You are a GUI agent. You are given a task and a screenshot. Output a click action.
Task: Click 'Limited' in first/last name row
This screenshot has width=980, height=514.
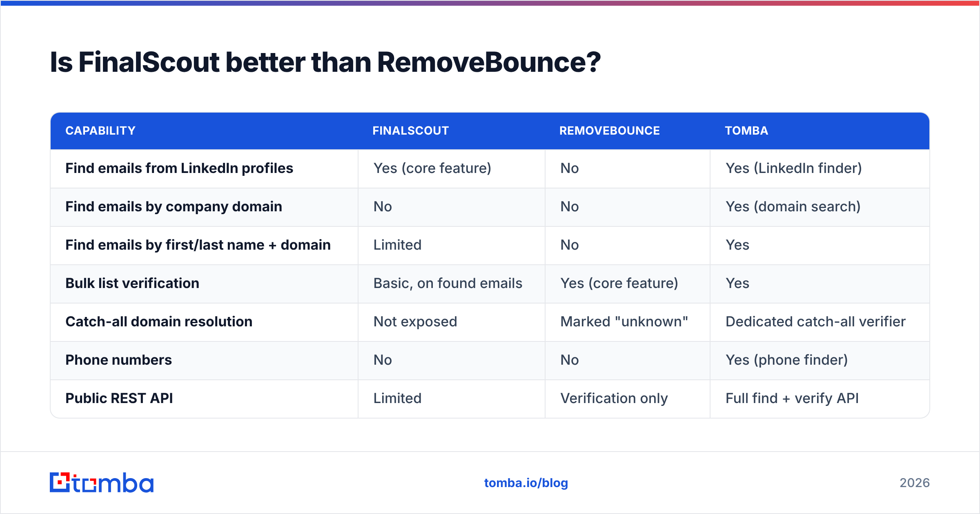(x=397, y=245)
